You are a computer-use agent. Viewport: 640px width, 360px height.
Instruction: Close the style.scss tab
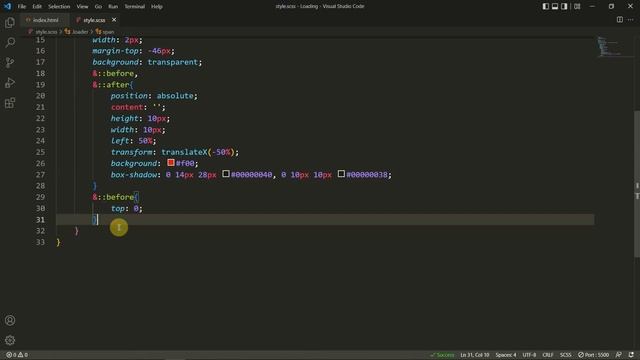pyautogui.click(x=114, y=20)
